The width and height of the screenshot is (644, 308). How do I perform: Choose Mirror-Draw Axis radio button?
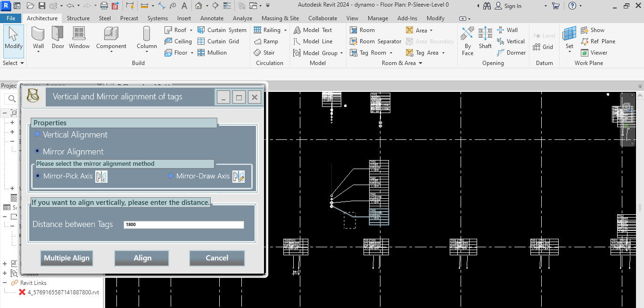(x=171, y=176)
